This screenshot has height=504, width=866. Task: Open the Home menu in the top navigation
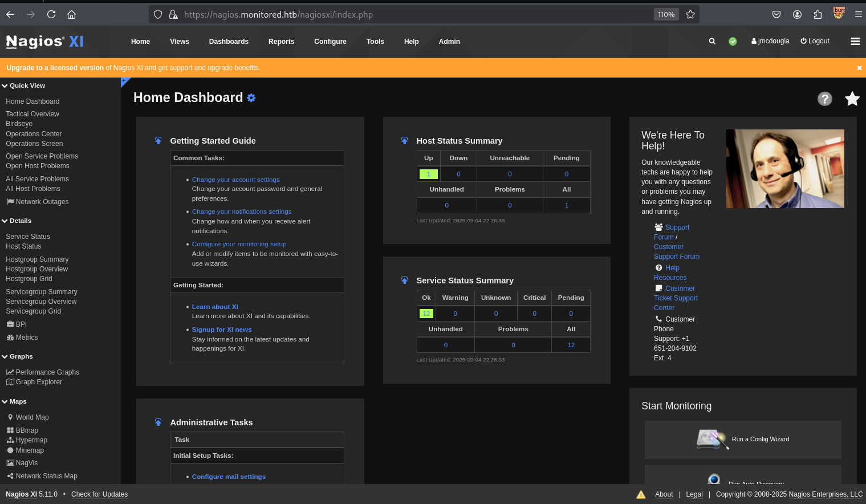[x=140, y=42]
